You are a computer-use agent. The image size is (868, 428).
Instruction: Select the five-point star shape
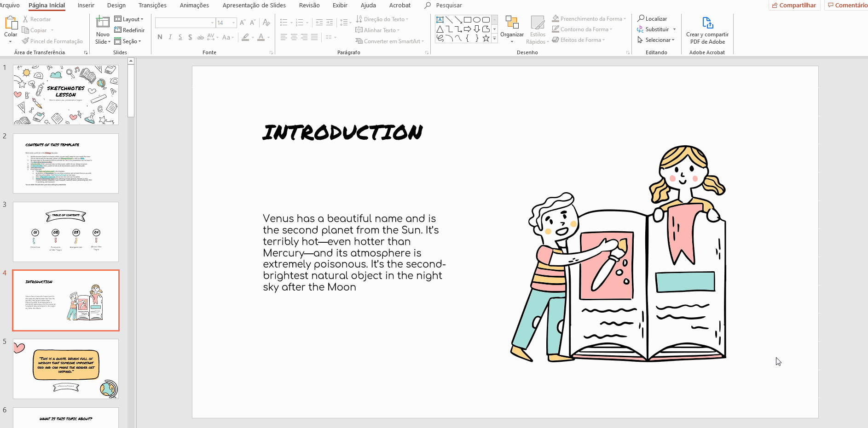click(x=486, y=38)
